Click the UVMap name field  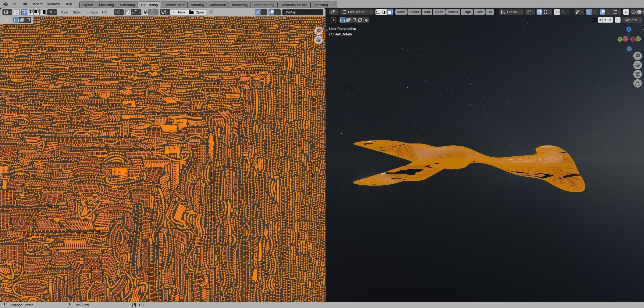click(303, 12)
